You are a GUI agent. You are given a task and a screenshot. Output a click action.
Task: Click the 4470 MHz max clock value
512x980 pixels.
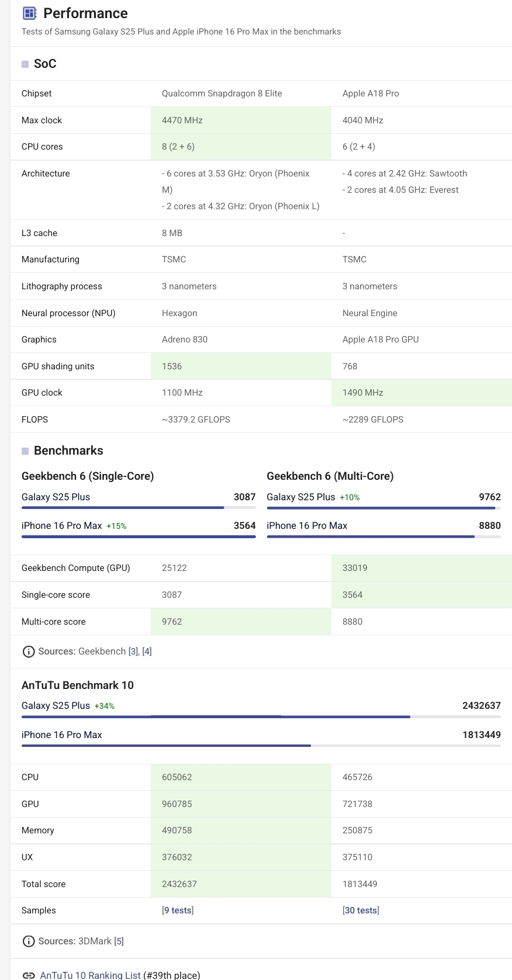point(182,120)
